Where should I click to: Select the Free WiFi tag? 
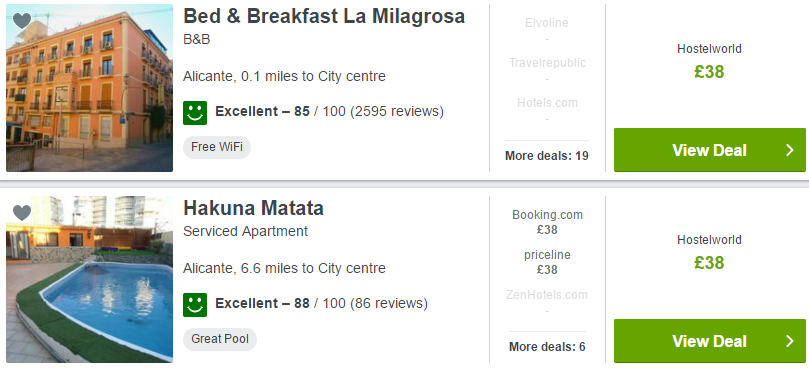click(217, 147)
